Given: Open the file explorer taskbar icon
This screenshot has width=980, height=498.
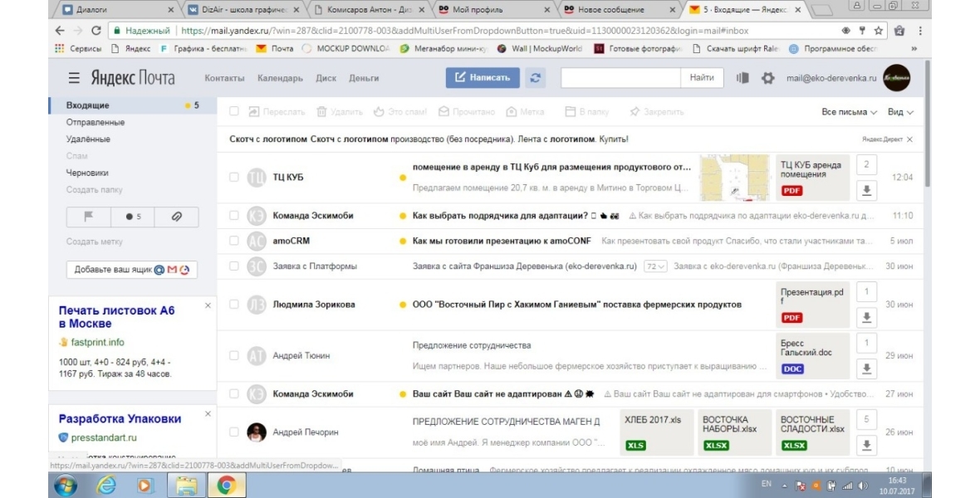Looking at the screenshot, I should pos(186,486).
